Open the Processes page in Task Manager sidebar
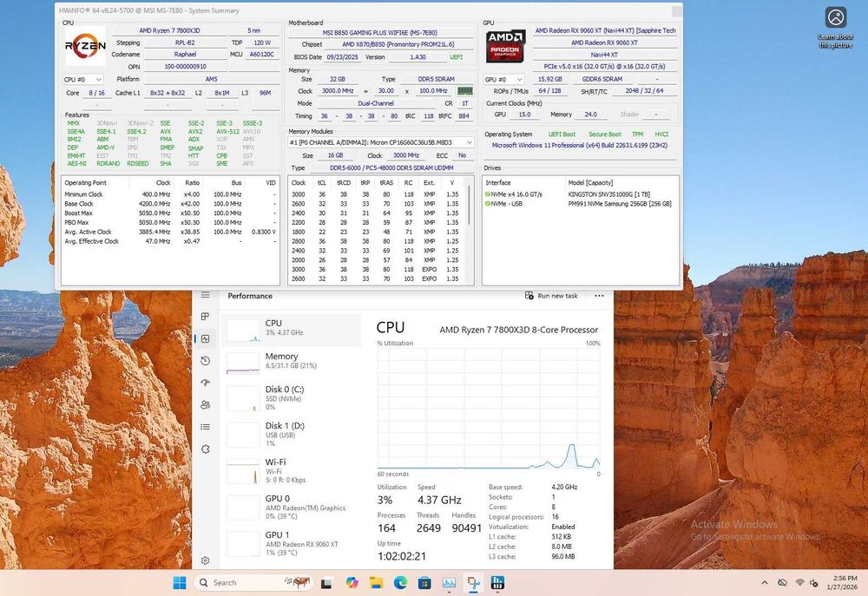Screen dimensions: 868x596 tap(206, 317)
